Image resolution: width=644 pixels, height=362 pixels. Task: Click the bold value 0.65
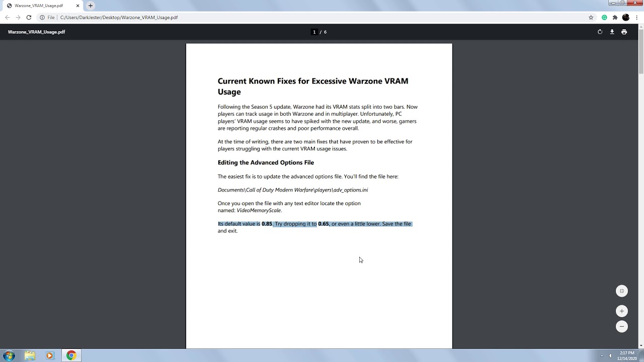click(x=323, y=224)
